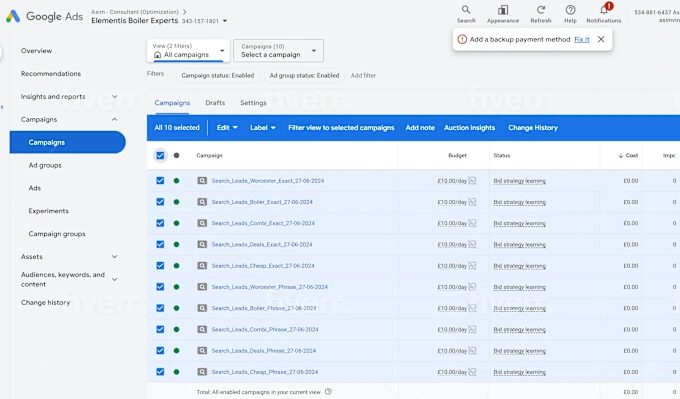This screenshot has width=680, height=399.
Task: Click the Fix it link
Action: 582,39
